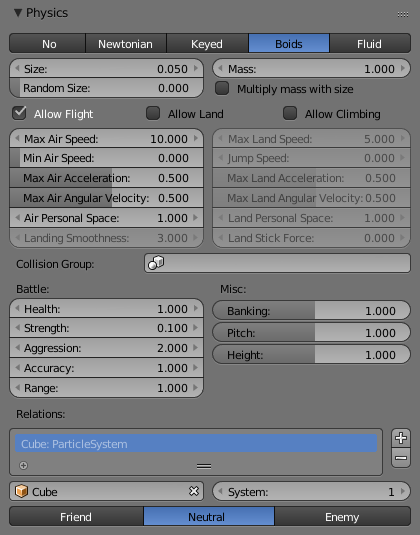Click the Landing Smoothness field

pos(106,238)
